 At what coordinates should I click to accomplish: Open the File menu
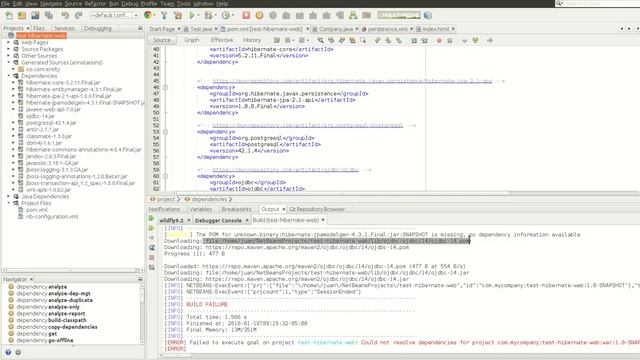click(5, 3)
